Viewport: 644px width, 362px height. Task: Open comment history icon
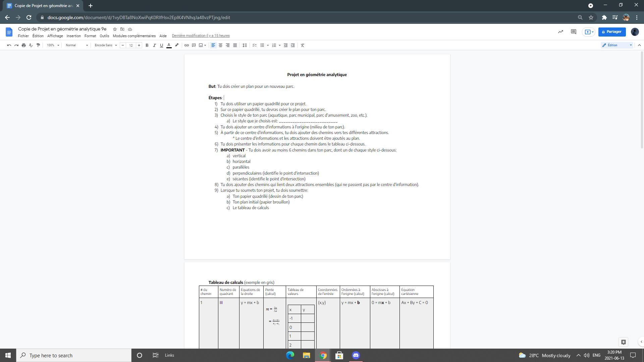pos(574,32)
